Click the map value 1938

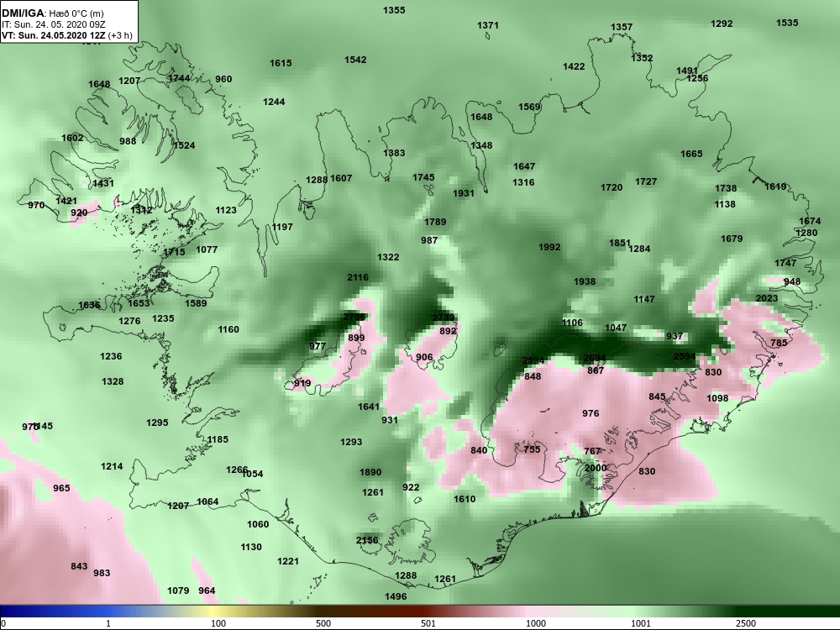[x=585, y=281]
